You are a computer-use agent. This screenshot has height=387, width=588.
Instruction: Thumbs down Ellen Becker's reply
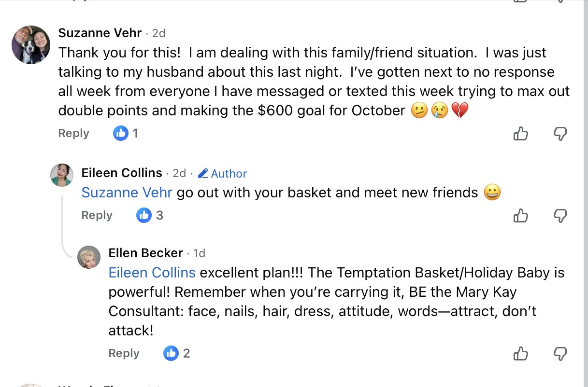(559, 354)
